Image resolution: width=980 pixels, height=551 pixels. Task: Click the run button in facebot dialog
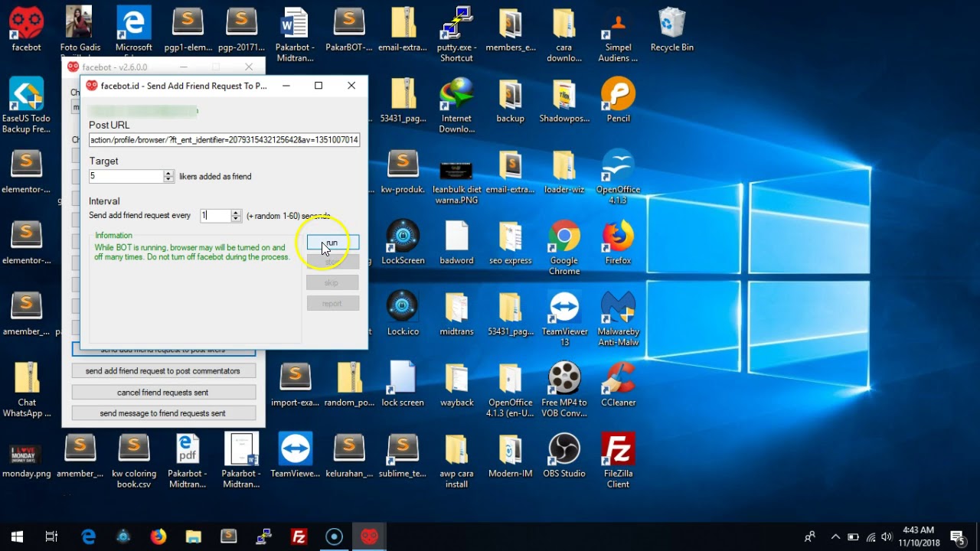tap(332, 243)
